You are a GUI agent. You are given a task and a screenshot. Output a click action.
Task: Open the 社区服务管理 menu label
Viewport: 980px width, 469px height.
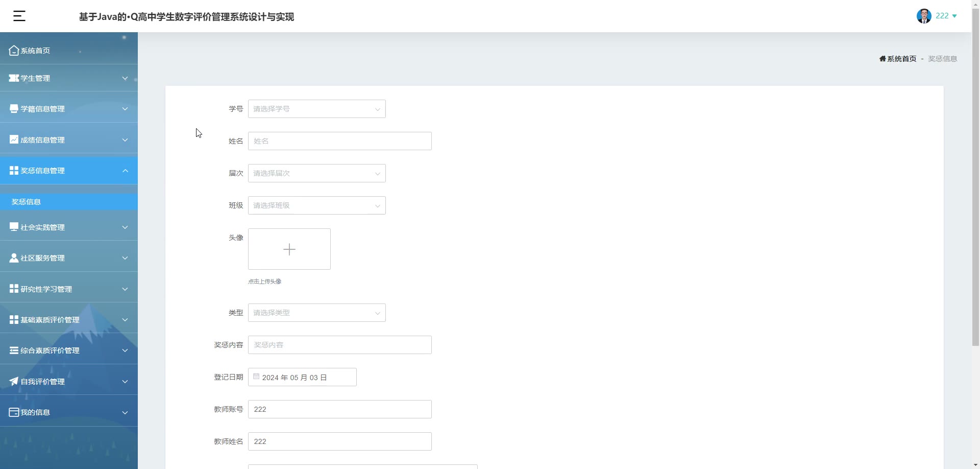42,258
